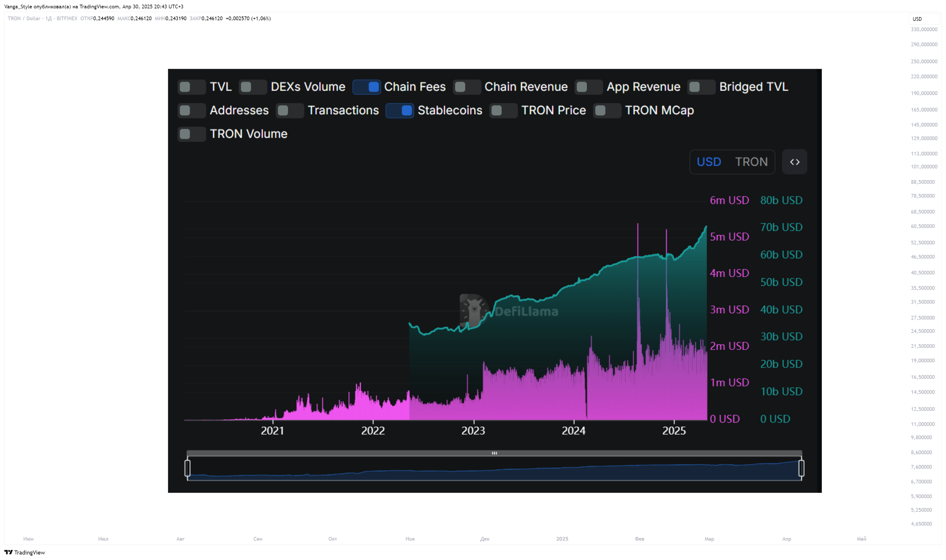Click the 70b USD axis label
This screenshot has height=560, width=946.
[781, 227]
